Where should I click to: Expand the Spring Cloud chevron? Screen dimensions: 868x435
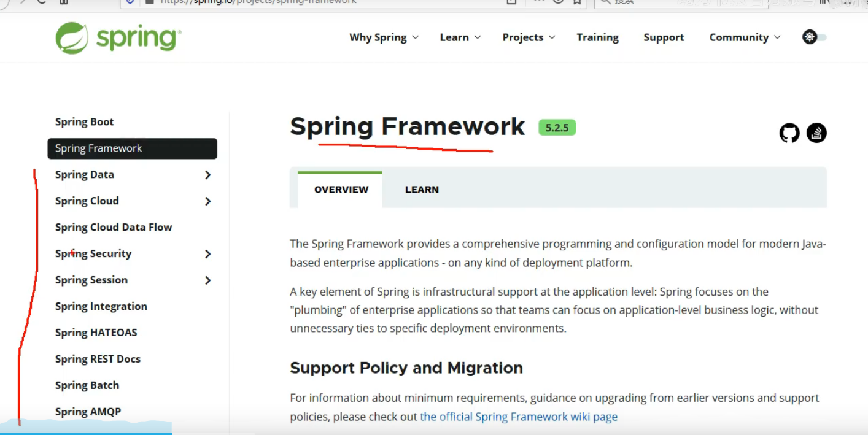(x=208, y=201)
